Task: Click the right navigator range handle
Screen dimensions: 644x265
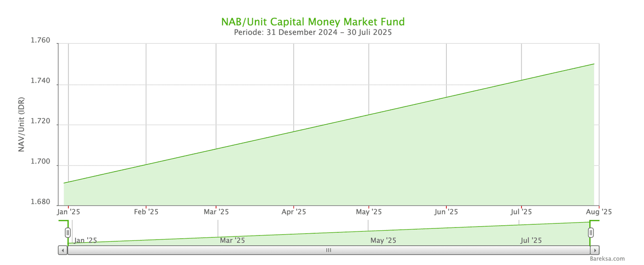Action: (591, 232)
